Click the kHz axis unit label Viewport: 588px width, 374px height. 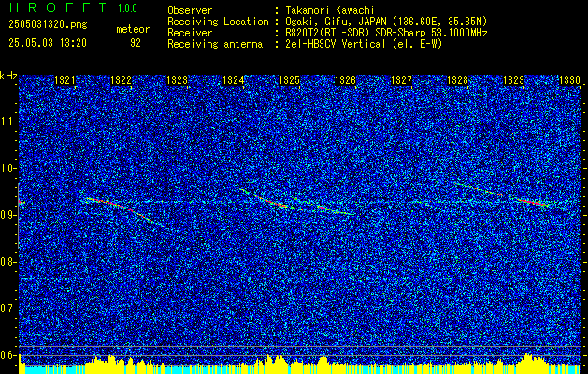[x=8, y=76]
